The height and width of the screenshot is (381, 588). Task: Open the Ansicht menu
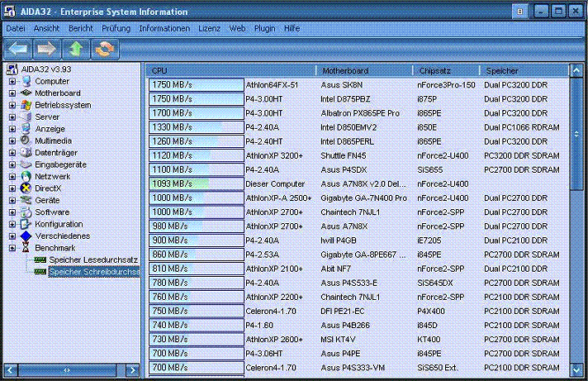coord(46,29)
